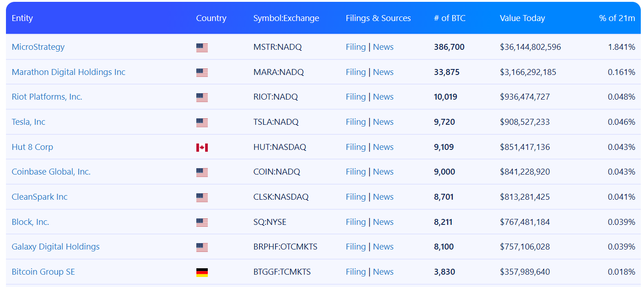The height and width of the screenshot is (287, 644).
Task: Sort by the # of BTC column header
Action: coord(449,18)
